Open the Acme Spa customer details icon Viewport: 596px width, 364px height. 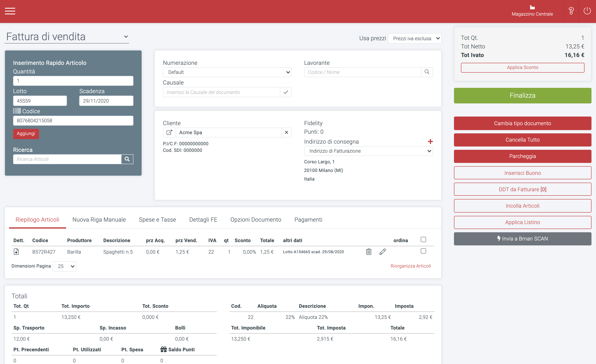pyautogui.click(x=169, y=133)
